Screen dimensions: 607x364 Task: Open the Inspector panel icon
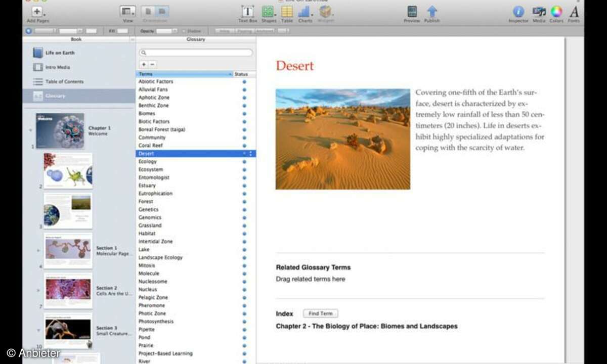click(518, 11)
